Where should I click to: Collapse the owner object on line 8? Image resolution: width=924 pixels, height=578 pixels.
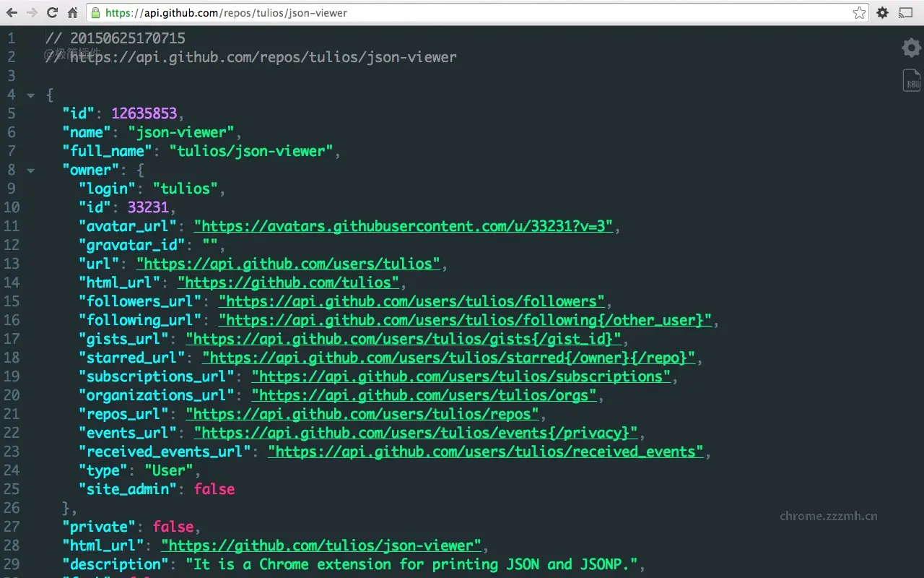(x=30, y=171)
